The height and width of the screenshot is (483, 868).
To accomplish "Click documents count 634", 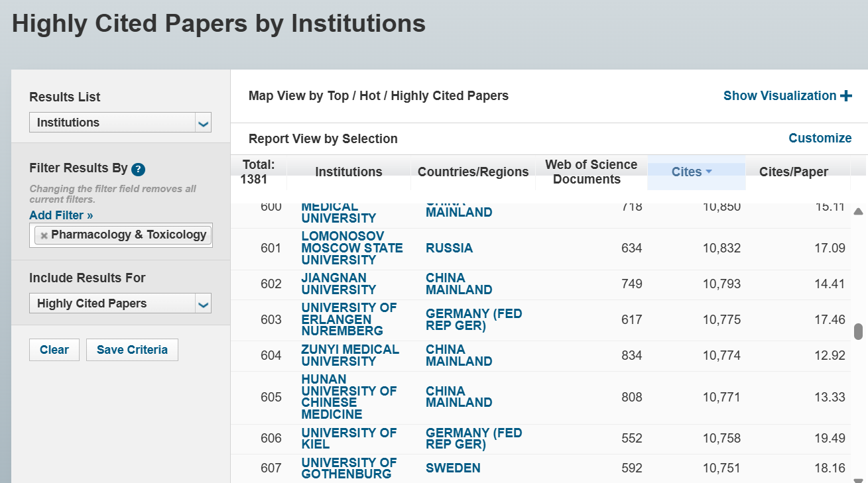I will click(x=632, y=248).
